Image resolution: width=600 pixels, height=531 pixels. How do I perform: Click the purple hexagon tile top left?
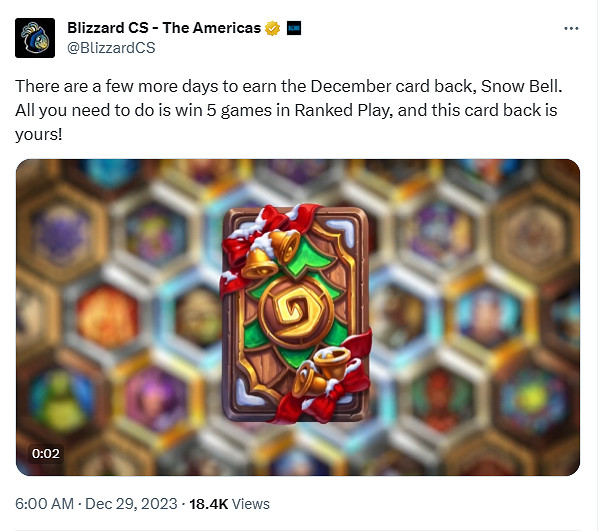(61, 234)
